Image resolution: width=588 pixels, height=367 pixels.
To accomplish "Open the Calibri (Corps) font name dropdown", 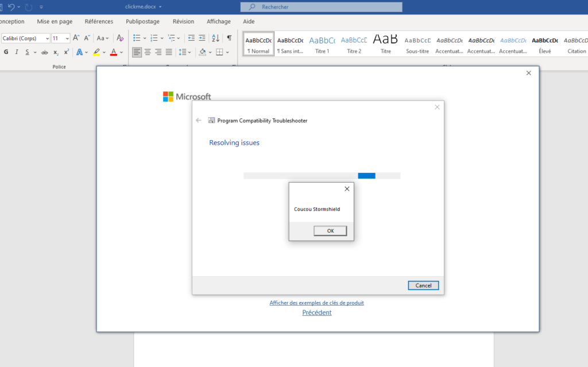I will [x=47, y=38].
